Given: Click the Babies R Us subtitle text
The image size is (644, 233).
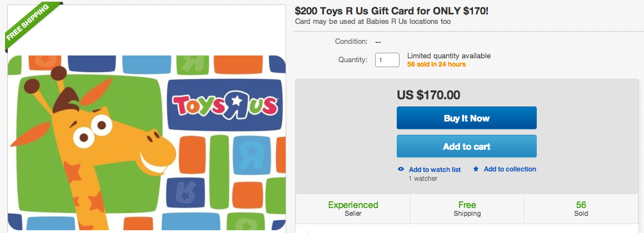Looking at the screenshot, I should [x=373, y=22].
